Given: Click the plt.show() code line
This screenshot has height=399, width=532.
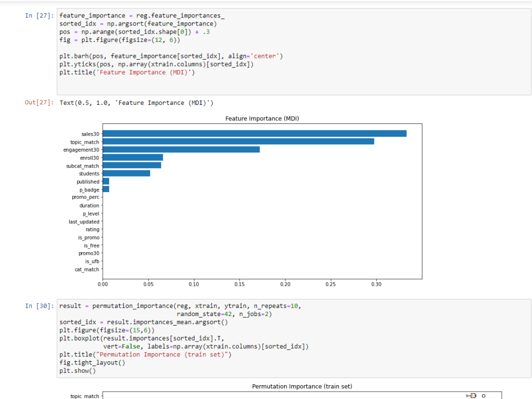Looking at the screenshot, I should [78, 371].
